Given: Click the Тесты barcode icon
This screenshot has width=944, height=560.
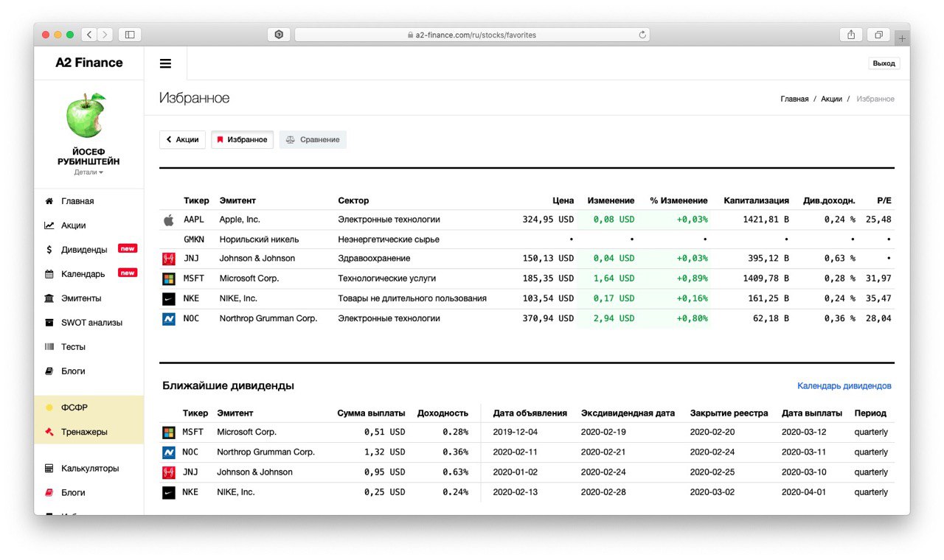Looking at the screenshot, I should tap(49, 347).
